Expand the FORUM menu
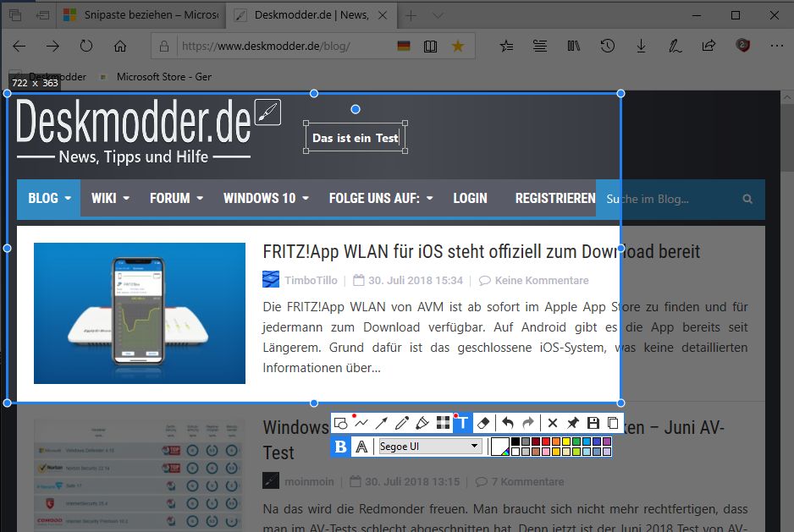Screen dimensions: 794x532 click(x=176, y=199)
